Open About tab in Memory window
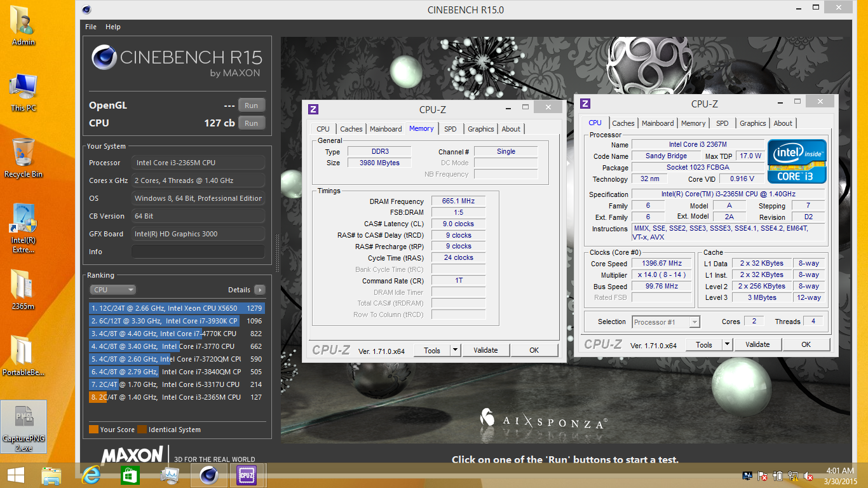Viewport: 868px width, 488px height. (511, 129)
